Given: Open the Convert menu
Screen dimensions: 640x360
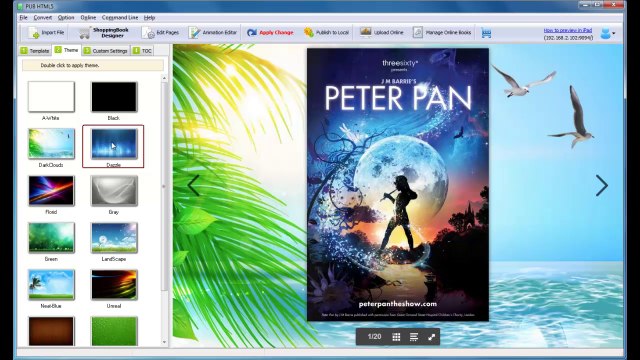Looking at the screenshot, I should click(x=42, y=18).
